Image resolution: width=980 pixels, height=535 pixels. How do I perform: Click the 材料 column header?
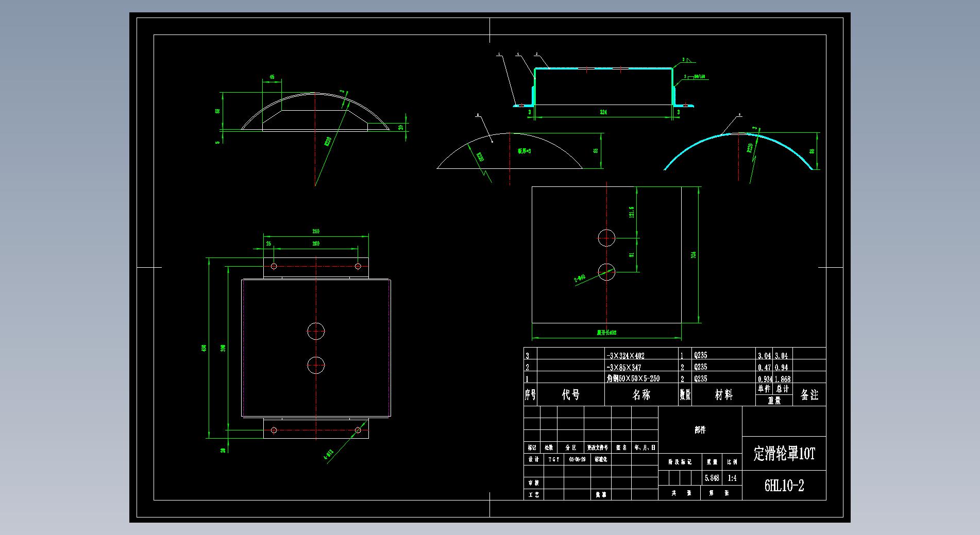723,395
